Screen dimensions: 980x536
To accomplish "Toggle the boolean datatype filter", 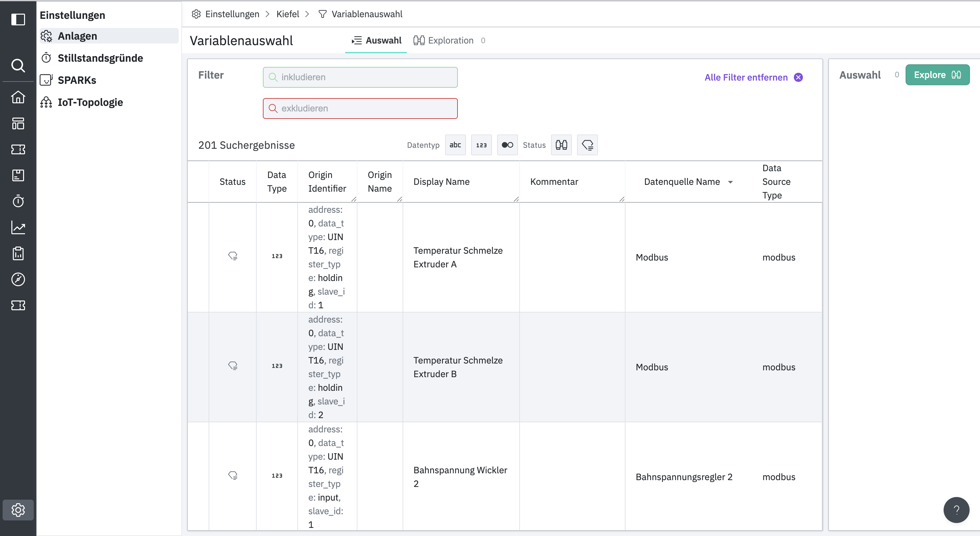I will coord(507,145).
